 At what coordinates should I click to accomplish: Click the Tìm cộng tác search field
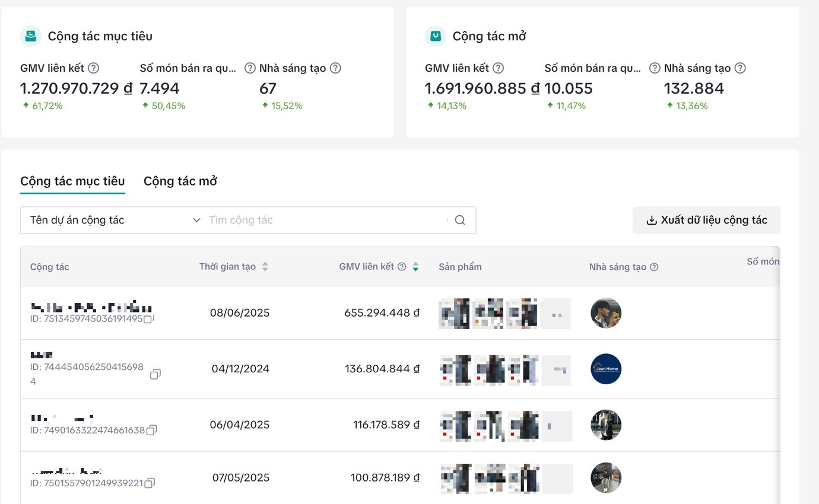pyautogui.click(x=325, y=220)
